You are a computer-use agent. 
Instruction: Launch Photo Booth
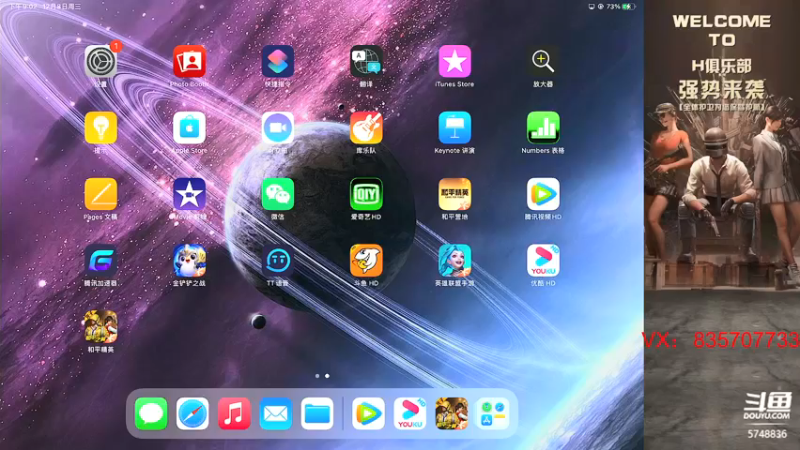click(189, 61)
